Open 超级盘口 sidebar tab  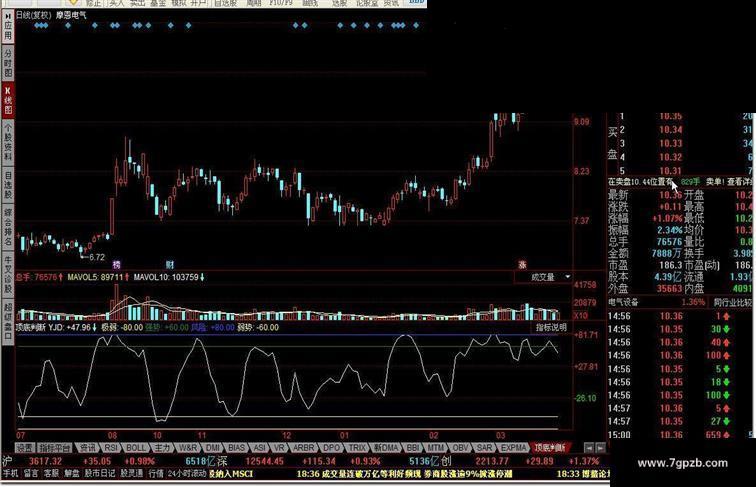8,322
